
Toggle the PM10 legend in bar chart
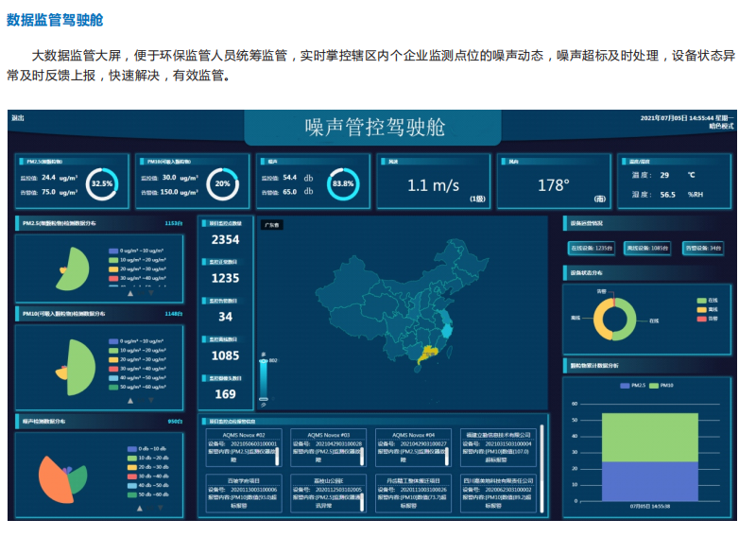point(661,386)
